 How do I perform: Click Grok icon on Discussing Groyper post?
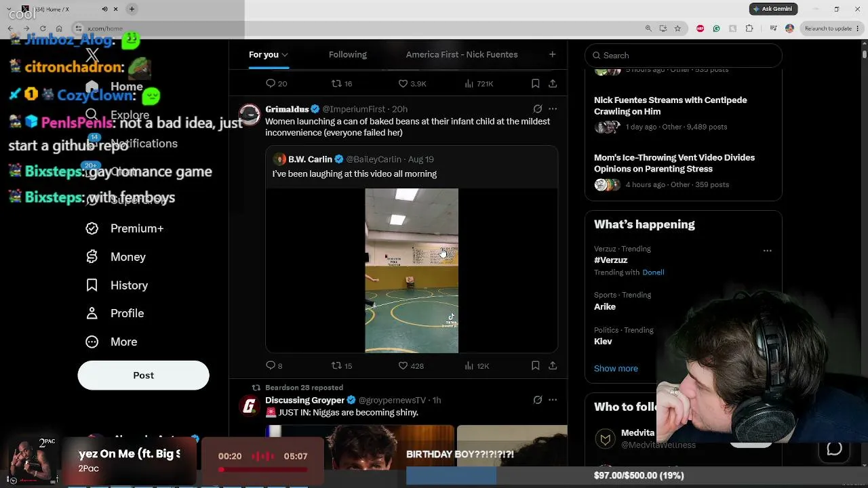[x=537, y=401]
